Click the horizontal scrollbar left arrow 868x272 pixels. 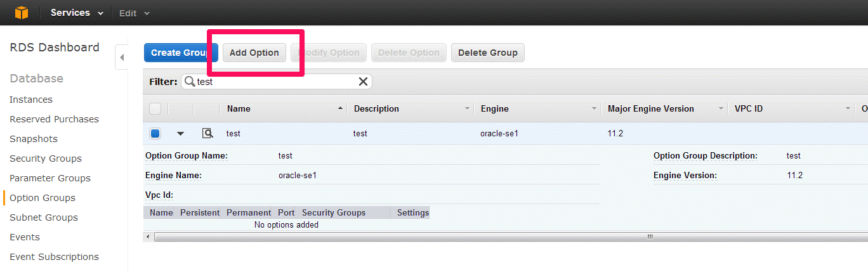148,236
